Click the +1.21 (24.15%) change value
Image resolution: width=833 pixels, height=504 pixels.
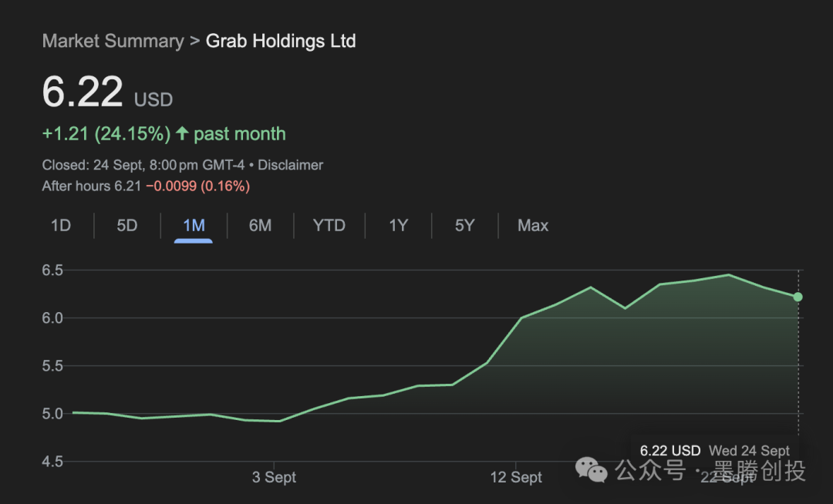coord(106,134)
